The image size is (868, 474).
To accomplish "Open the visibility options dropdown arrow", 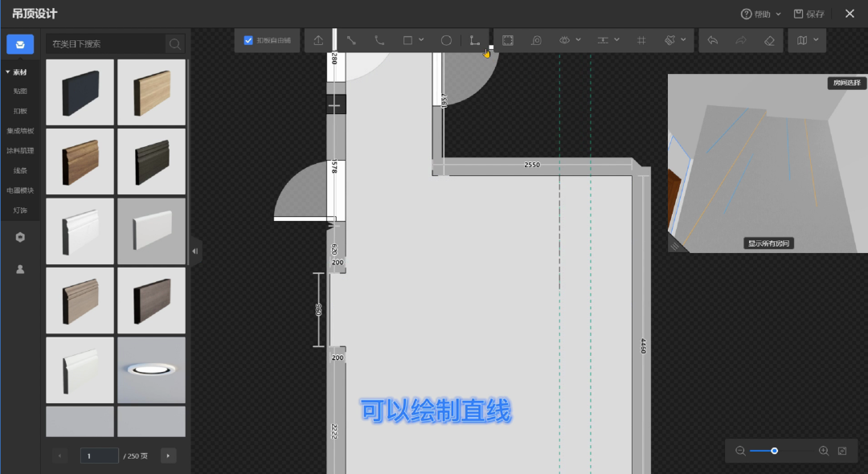I will tap(579, 40).
